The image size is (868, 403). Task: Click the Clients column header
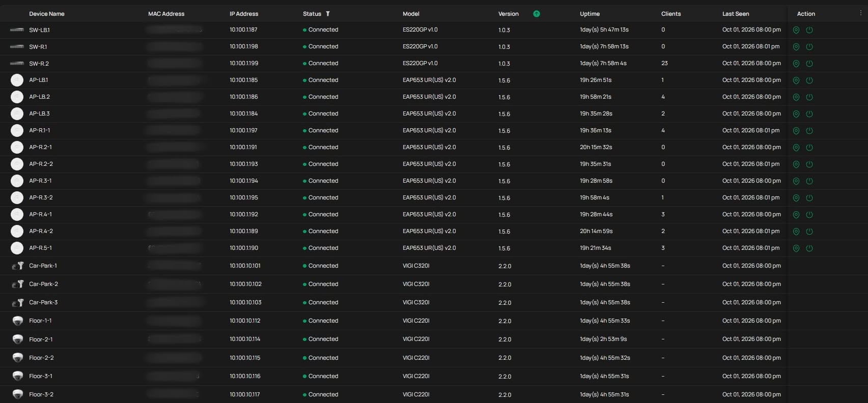tap(671, 14)
